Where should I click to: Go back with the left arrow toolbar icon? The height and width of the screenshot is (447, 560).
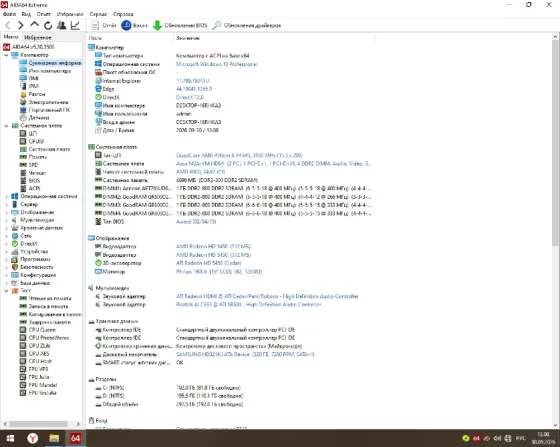coord(8,25)
